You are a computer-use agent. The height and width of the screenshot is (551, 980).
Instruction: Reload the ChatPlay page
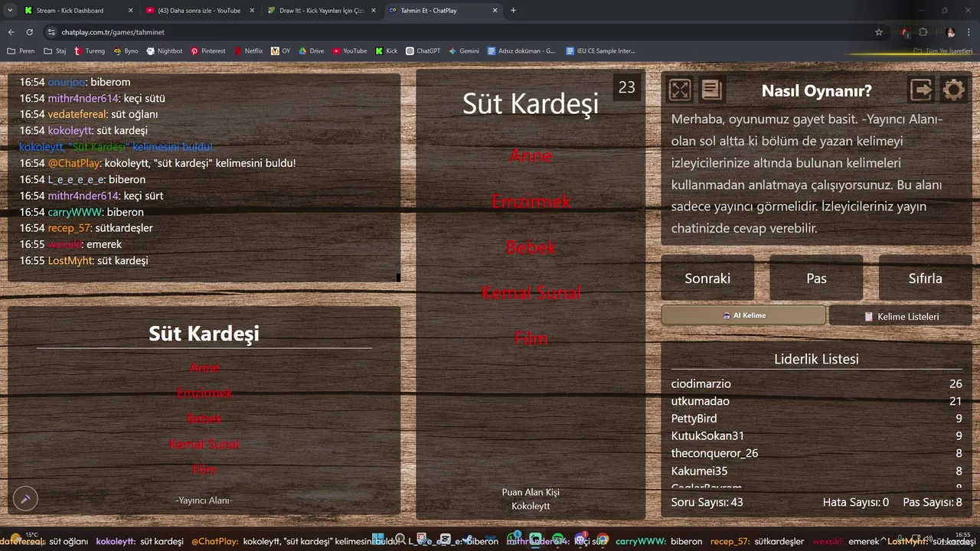30,32
